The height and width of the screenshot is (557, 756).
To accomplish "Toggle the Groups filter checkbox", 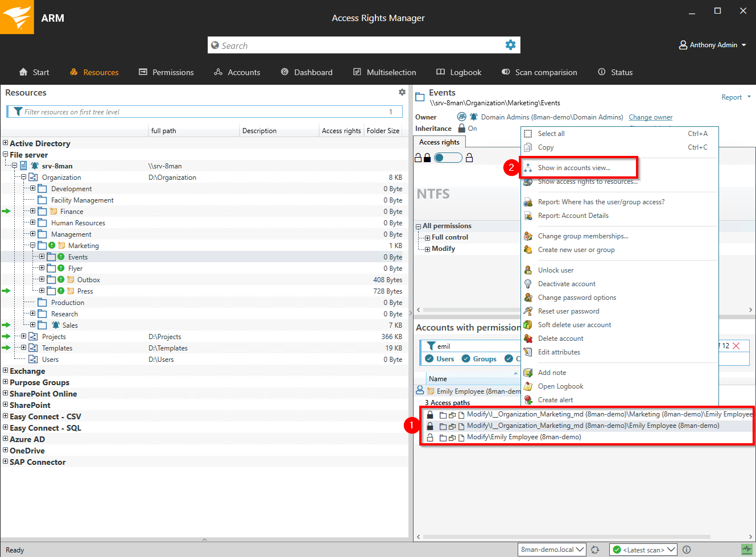I will click(466, 358).
